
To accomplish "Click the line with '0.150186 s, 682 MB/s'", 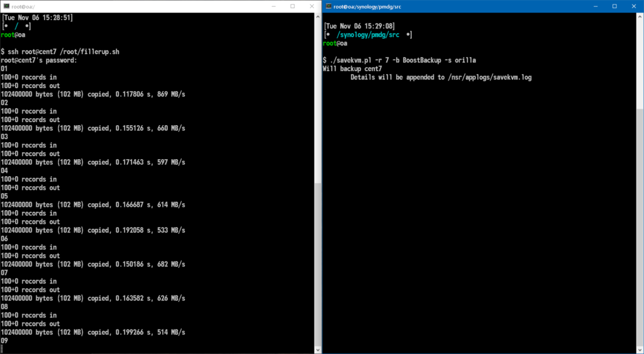I will 93,264.
